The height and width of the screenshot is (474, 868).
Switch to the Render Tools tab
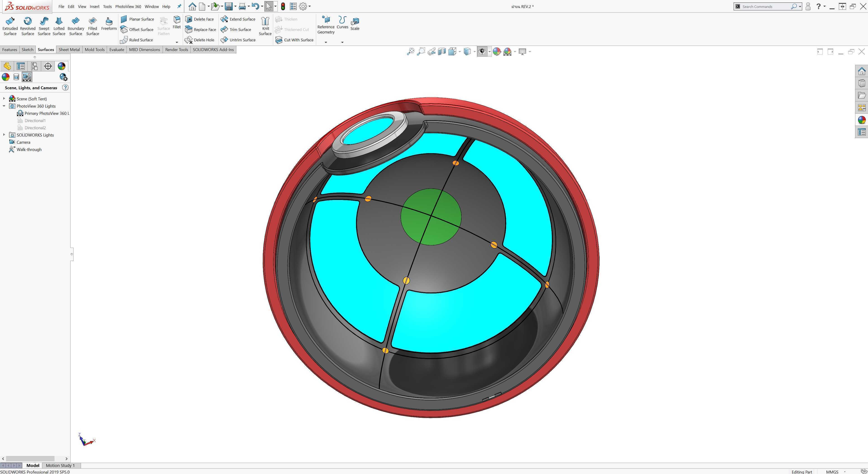click(x=177, y=50)
